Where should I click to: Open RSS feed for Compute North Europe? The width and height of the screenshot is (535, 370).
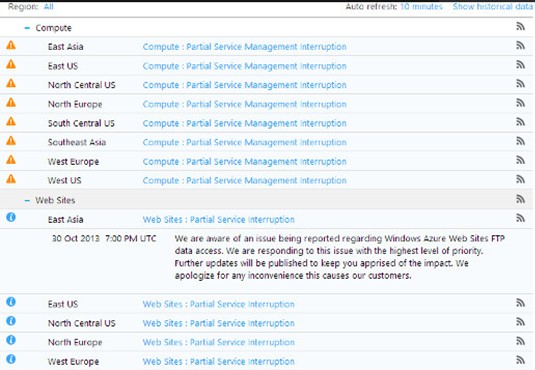[520, 103]
